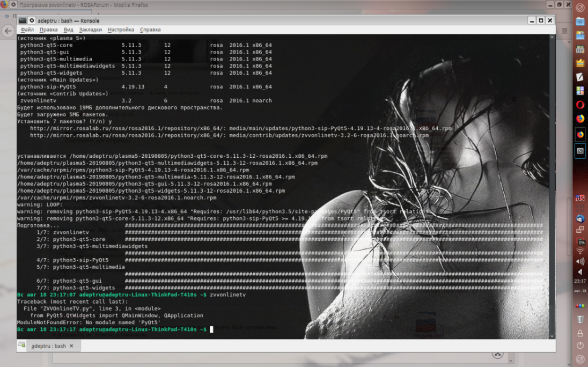Open the Правка menu
Image resolution: width=588 pixels, height=367 pixels.
point(48,30)
